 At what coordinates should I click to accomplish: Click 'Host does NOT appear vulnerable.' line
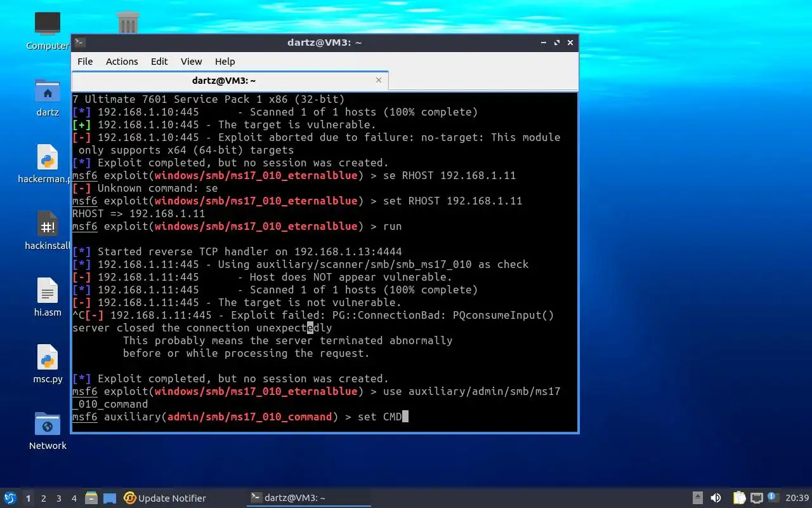coord(263,277)
